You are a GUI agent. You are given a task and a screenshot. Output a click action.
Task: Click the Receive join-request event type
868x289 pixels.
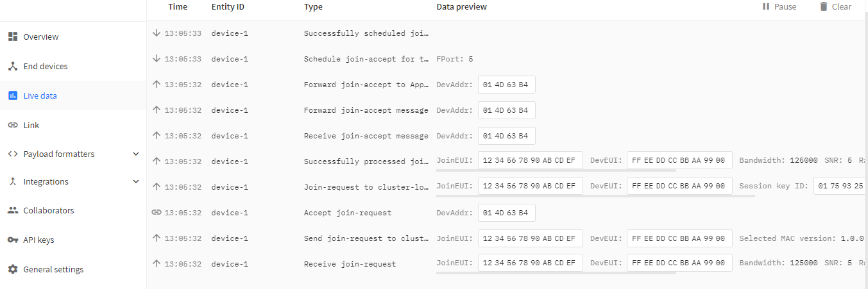tap(350, 264)
